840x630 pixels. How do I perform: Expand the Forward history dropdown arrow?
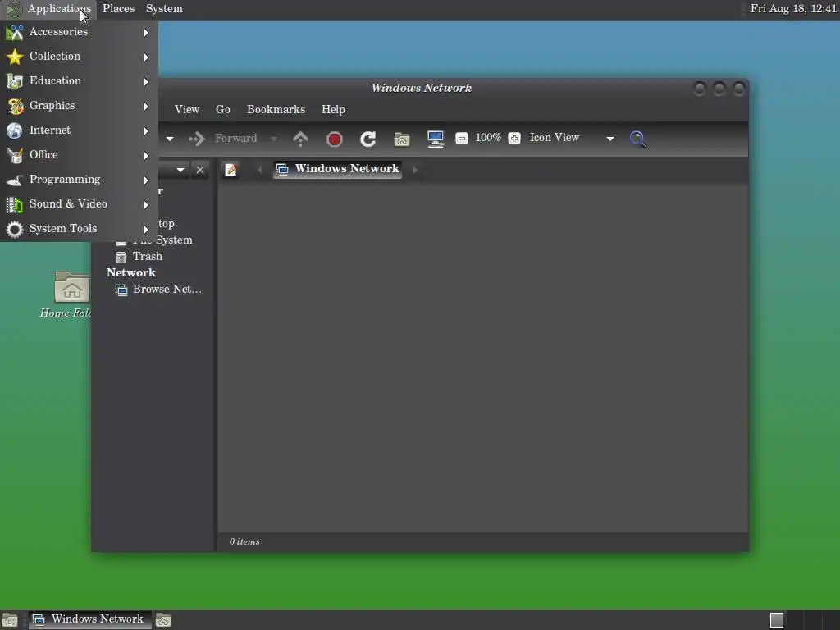(x=273, y=139)
